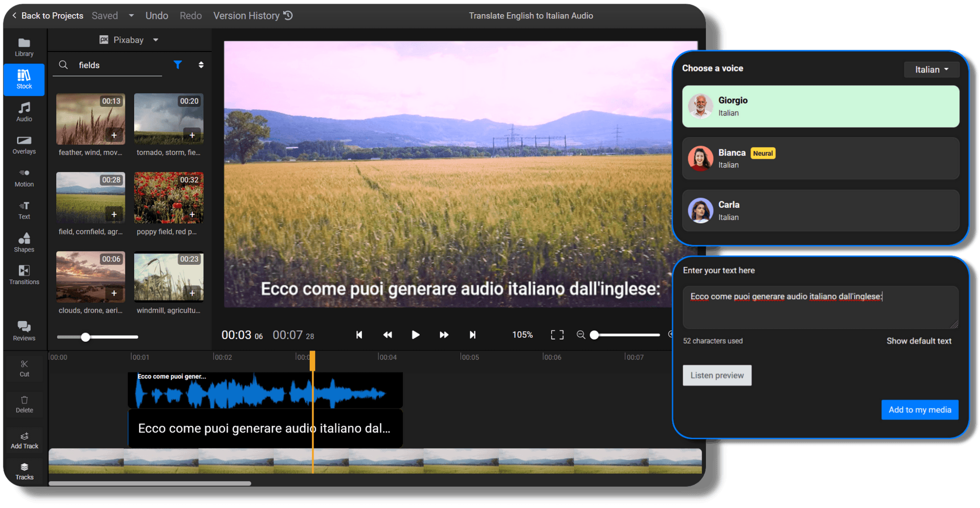Select Giorgio as the Italian voice
The image size is (980, 508).
point(820,106)
